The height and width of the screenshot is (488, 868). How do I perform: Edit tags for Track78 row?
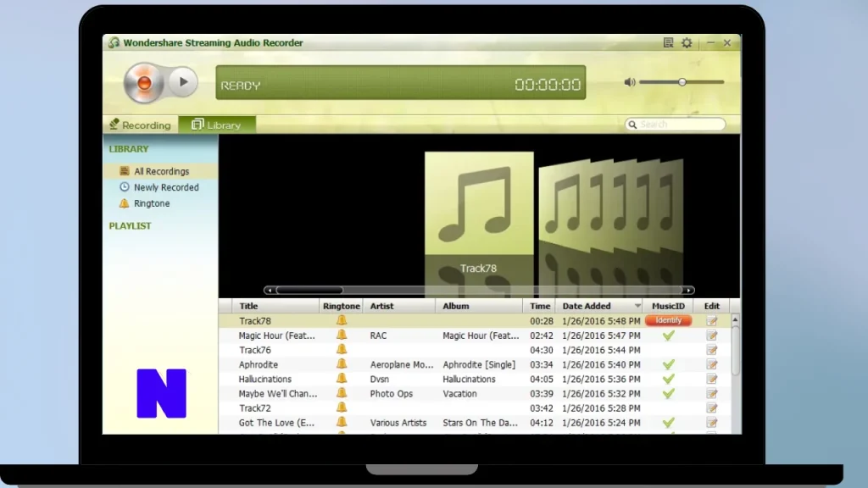point(712,320)
